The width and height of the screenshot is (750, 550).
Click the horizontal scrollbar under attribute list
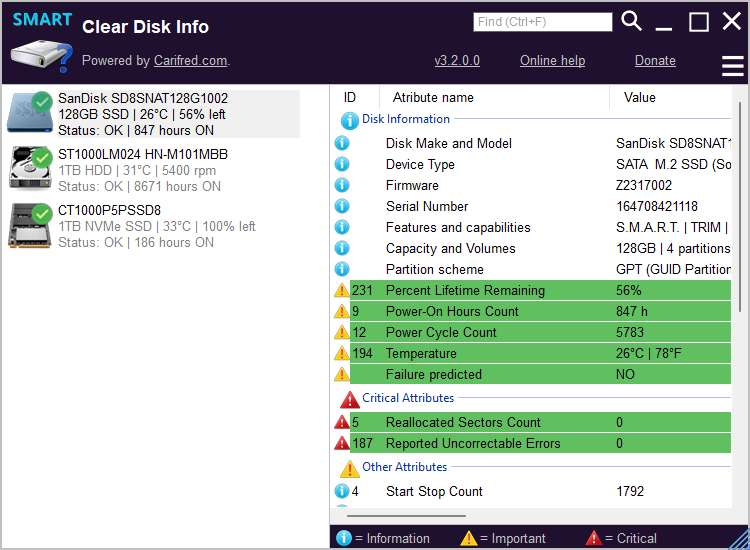(406, 516)
